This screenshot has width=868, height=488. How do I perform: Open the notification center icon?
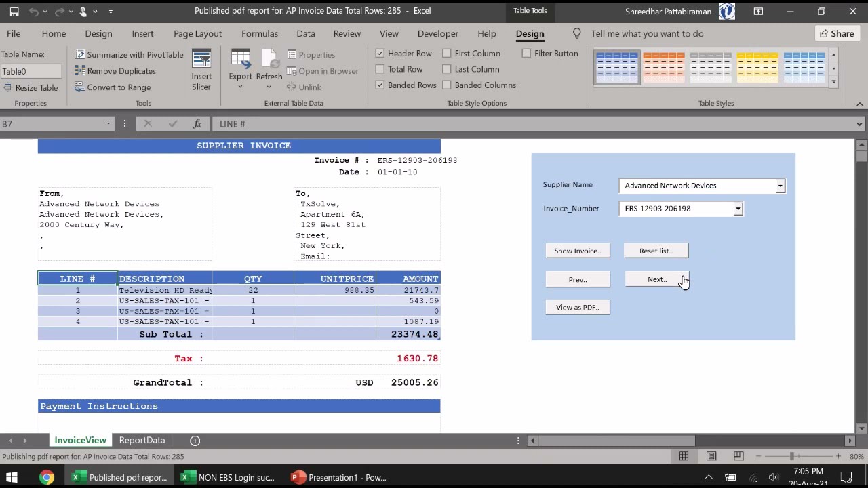pos(846,477)
